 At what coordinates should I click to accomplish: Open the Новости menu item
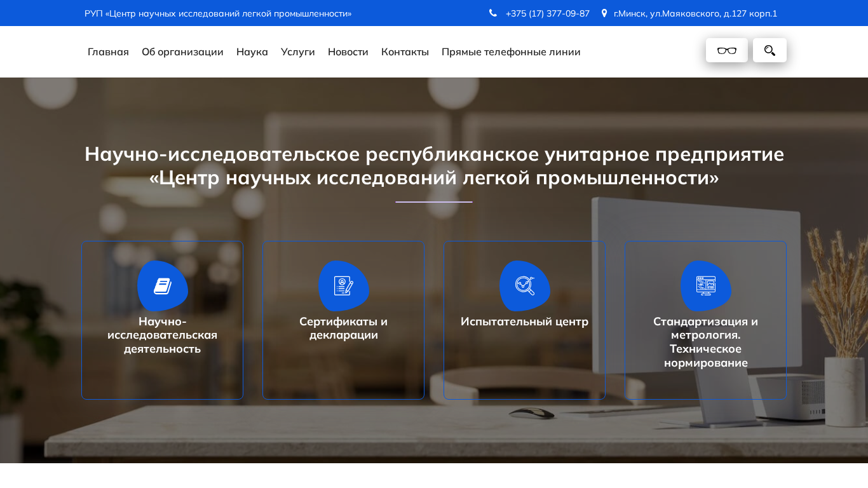[348, 52]
